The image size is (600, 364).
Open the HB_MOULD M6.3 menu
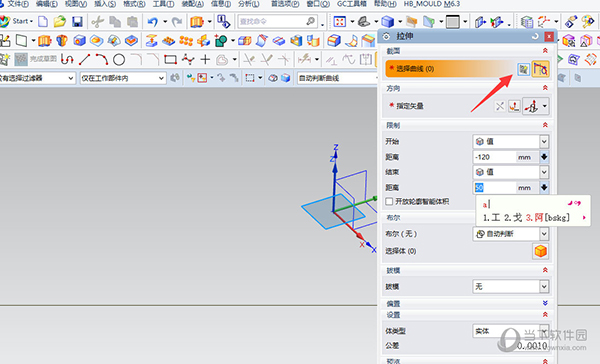tap(432, 4)
